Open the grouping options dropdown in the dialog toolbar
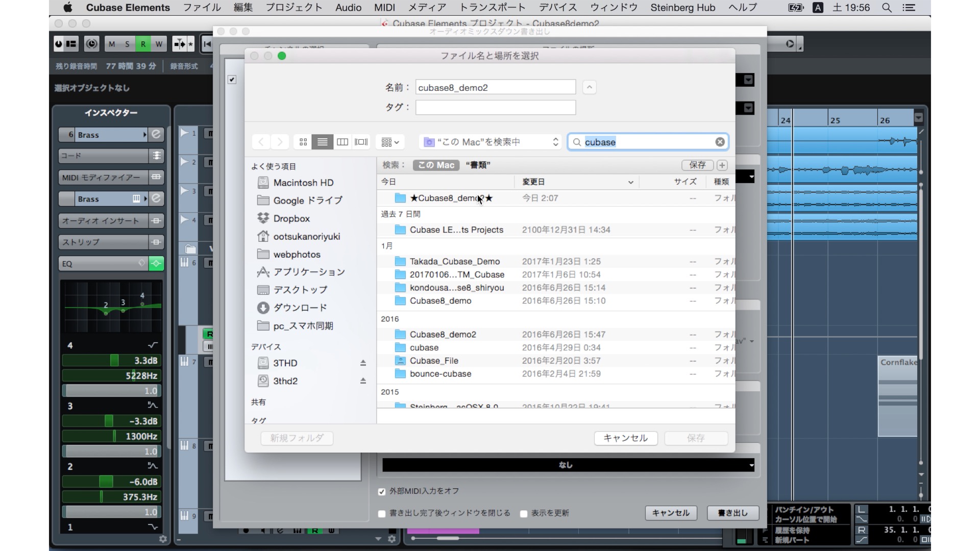The width and height of the screenshot is (980, 551). 390,142
